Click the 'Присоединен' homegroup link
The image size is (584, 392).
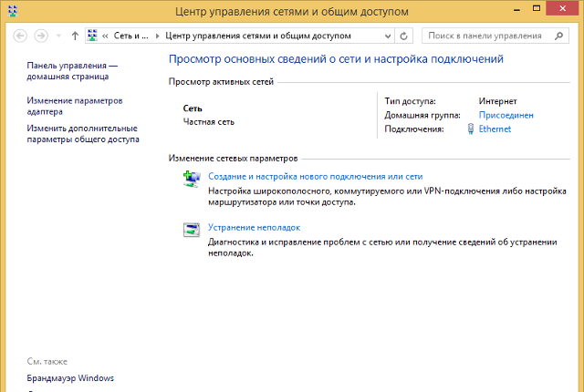pos(506,115)
